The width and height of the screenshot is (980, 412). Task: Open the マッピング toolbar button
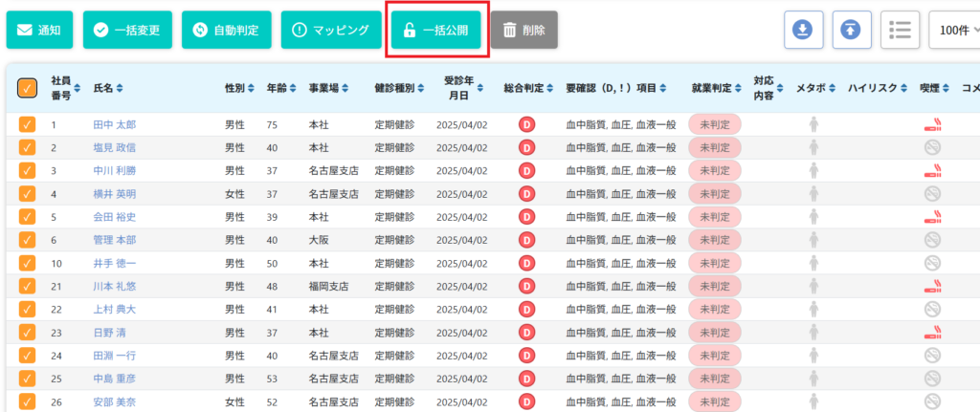click(x=331, y=31)
